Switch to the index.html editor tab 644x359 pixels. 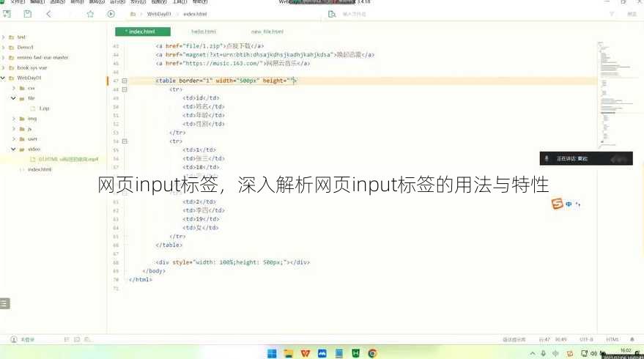coord(143,32)
